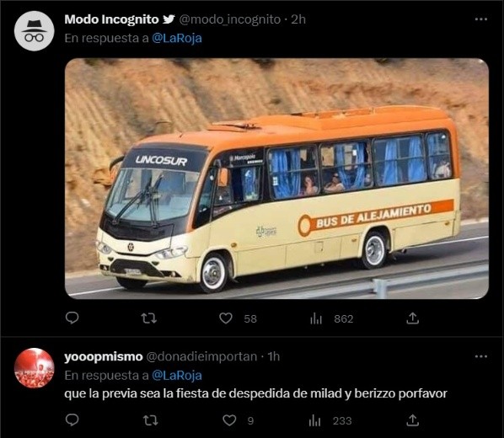View analytics showing 862 views
The height and width of the screenshot is (438, 504).
click(x=316, y=318)
